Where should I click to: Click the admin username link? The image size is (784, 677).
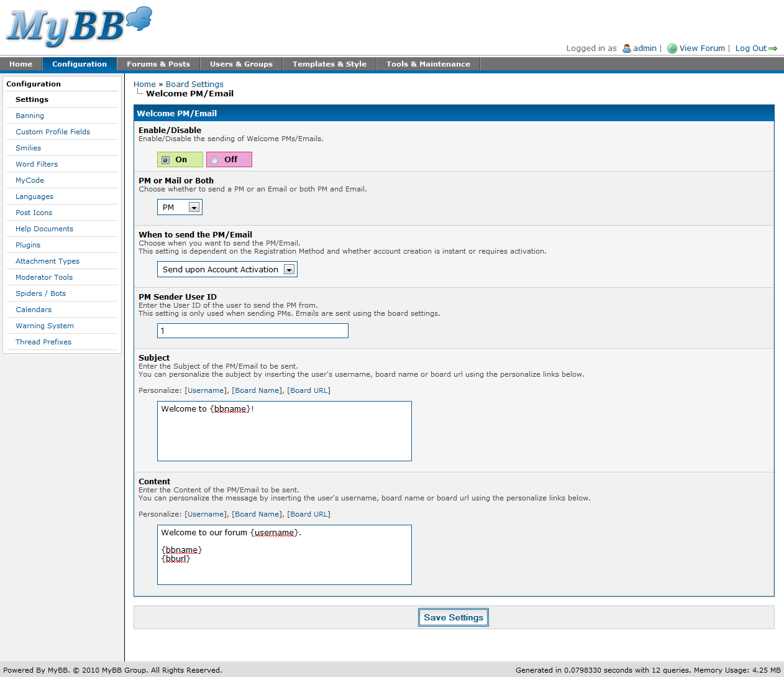pos(645,48)
